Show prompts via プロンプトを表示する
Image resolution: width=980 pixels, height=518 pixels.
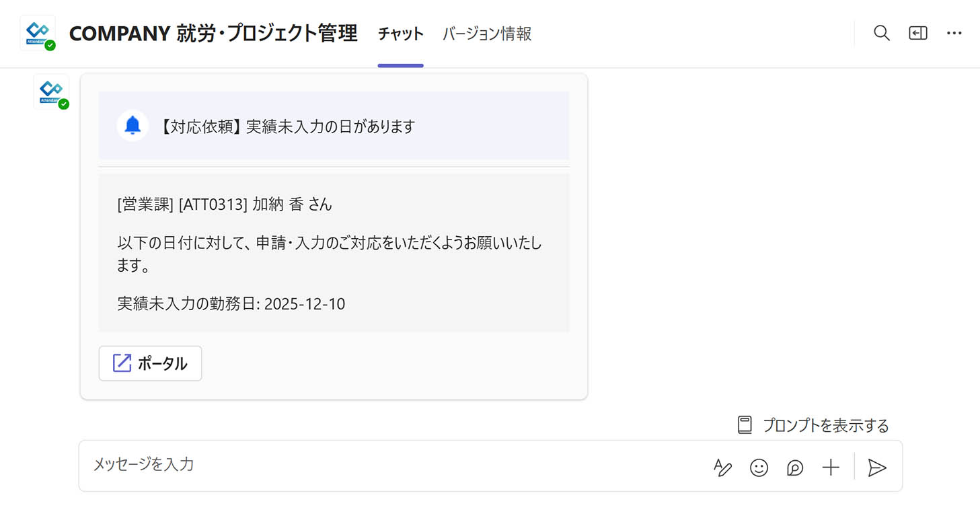(825, 425)
